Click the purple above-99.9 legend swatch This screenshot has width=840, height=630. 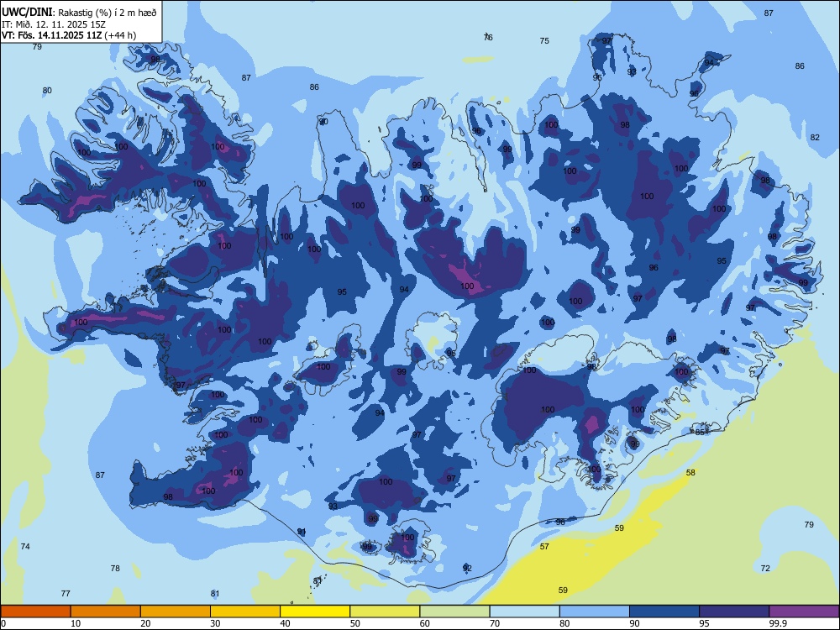click(x=804, y=612)
